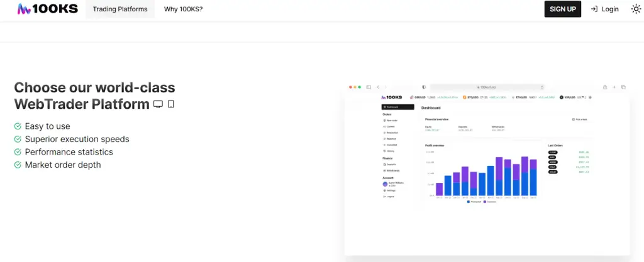Click the check icon next to Performance statistics

click(x=18, y=152)
